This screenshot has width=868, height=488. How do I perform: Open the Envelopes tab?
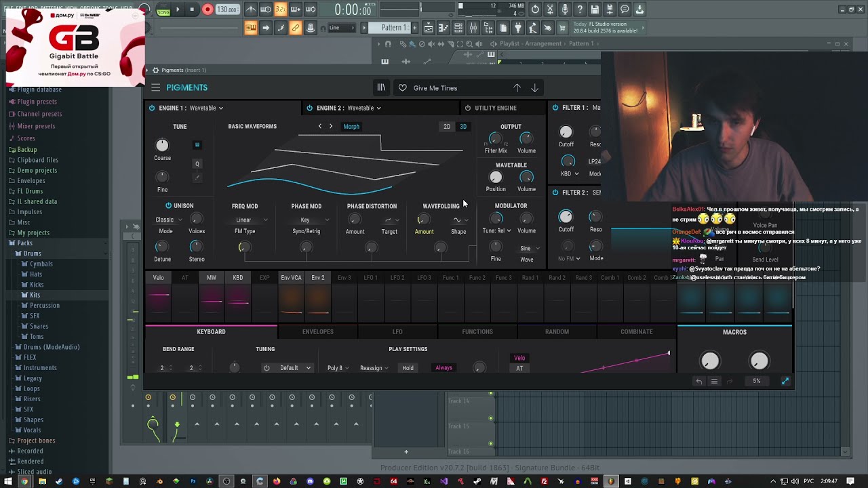point(317,331)
